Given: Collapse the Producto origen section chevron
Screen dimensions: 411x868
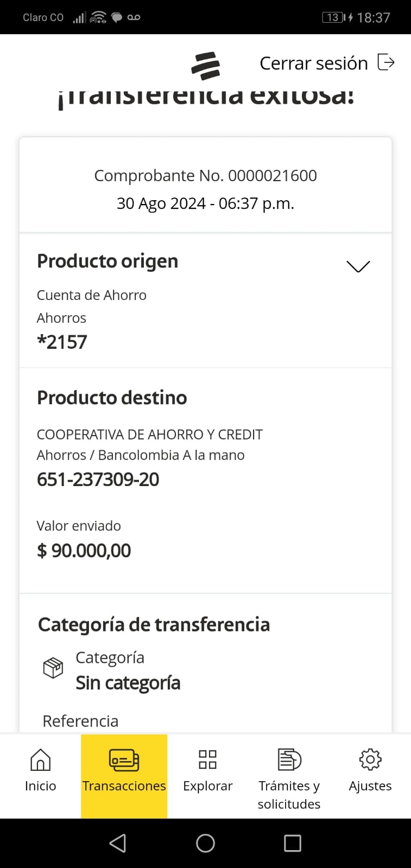Looking at the screenshot, I should coord(358,266).
